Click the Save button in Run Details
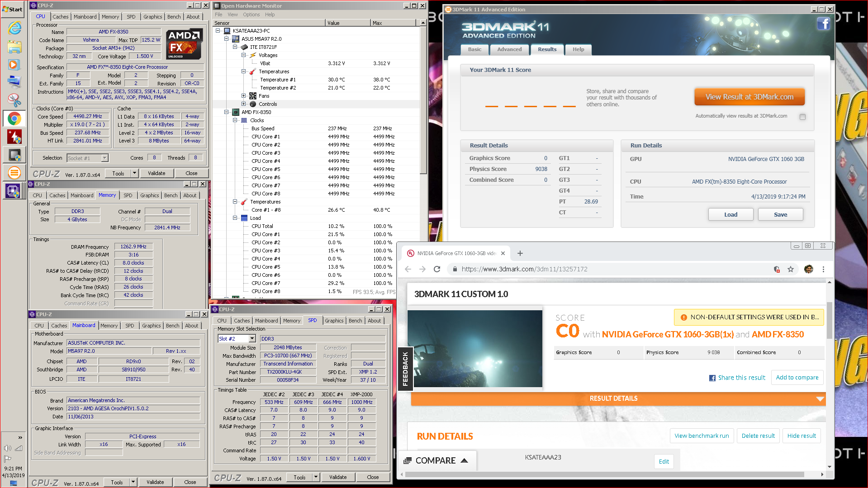Viewport: 868px width, 488px height. pyautogui.click(x=780, y=215)
